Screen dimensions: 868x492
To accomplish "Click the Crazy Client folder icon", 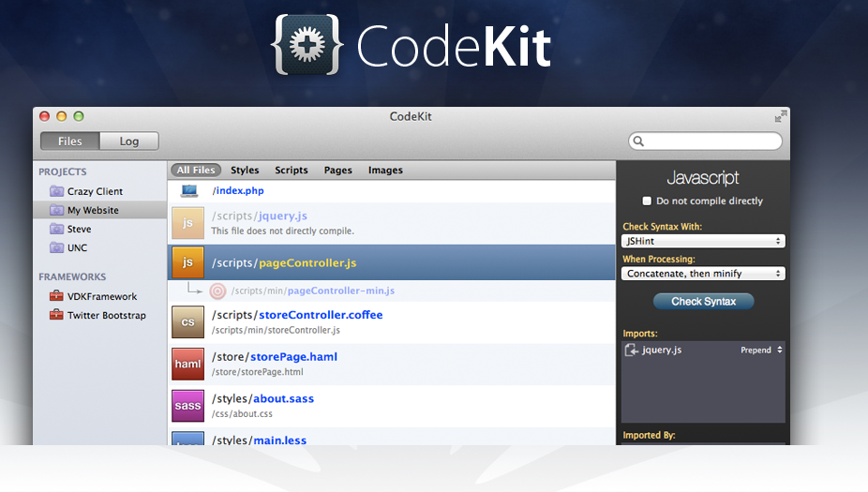I will coord(56,191).
